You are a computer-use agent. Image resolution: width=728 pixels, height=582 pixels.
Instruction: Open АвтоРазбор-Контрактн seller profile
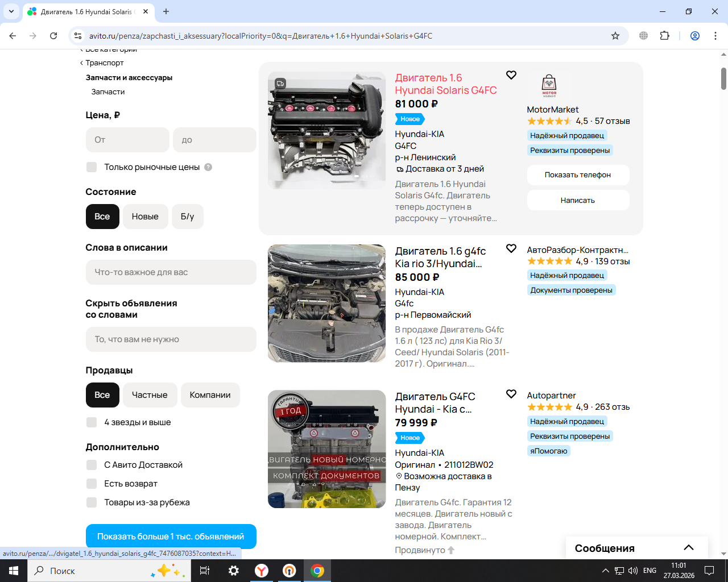pyautogui.click(x=578, y=250)
